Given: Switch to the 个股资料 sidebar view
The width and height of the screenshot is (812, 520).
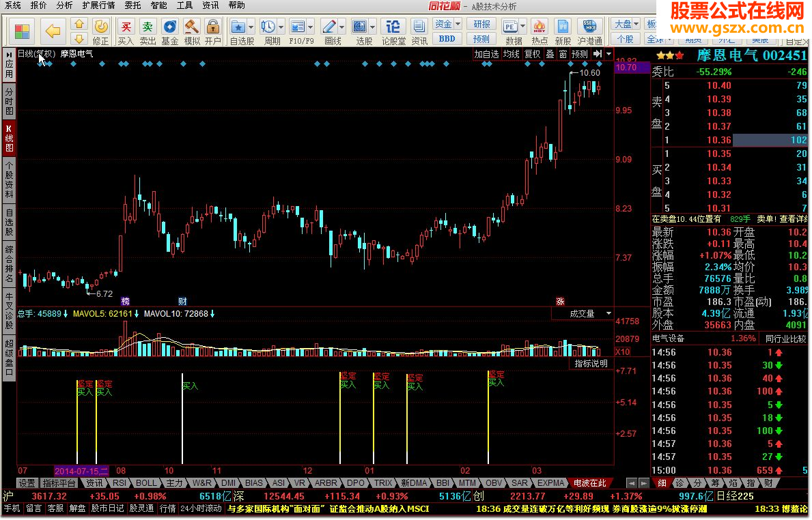Looking at the screenshot, I should (x=10, y=179).
